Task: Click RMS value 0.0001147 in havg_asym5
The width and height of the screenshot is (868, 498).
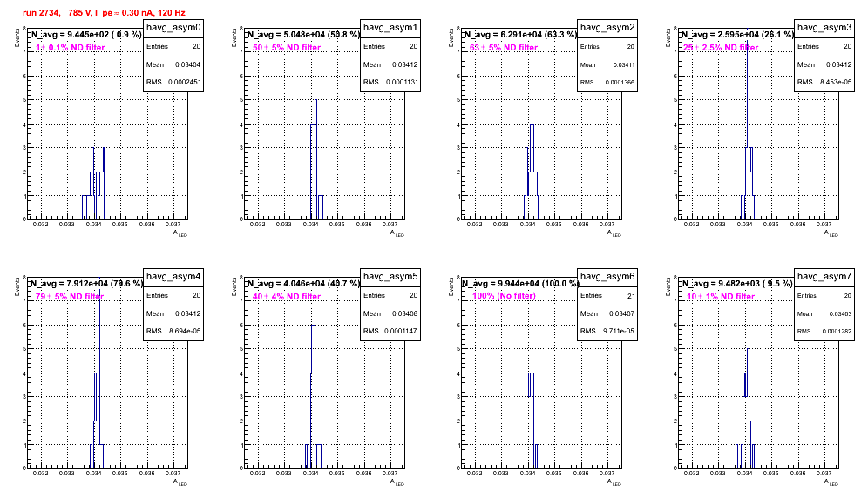Action: (402, 331)
